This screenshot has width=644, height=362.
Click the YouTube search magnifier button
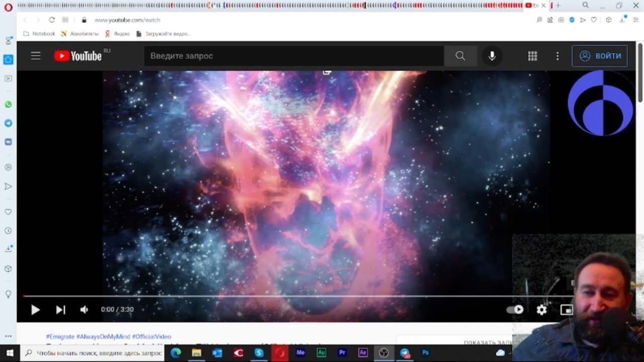coord(460,56)
